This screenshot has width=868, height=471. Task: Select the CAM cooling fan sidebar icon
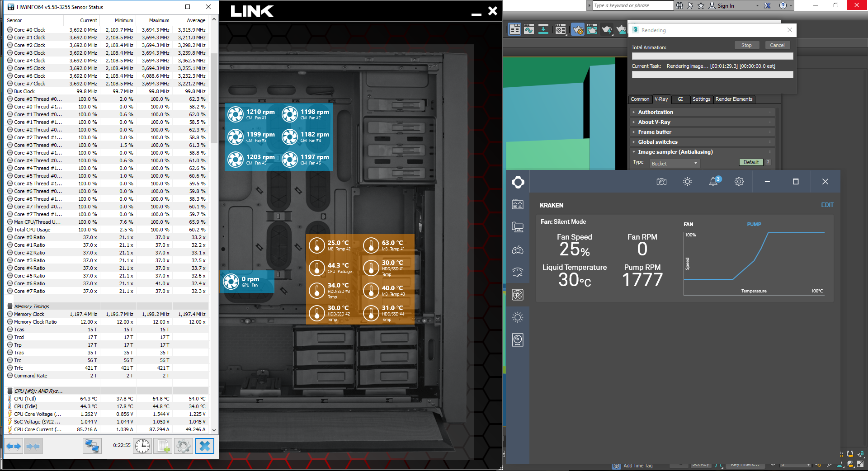click(x=518, y=295)
